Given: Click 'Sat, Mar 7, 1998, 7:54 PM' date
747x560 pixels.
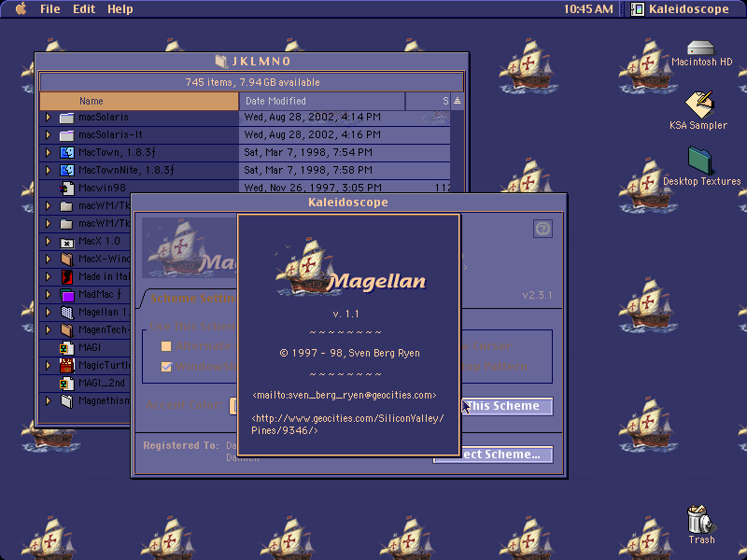Looking at the screenshot, I should click(x=308, y=152).
